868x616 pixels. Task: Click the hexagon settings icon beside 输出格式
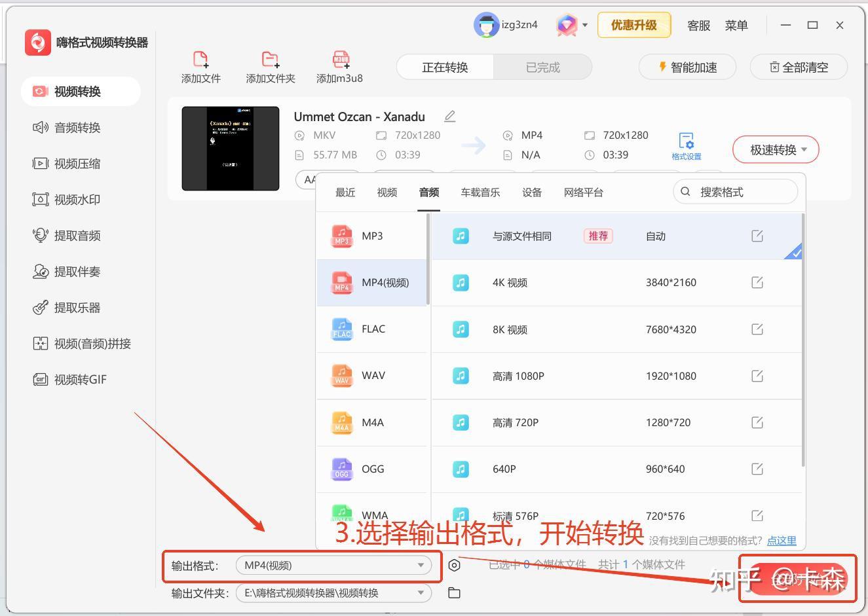click(x=454, y=565)
